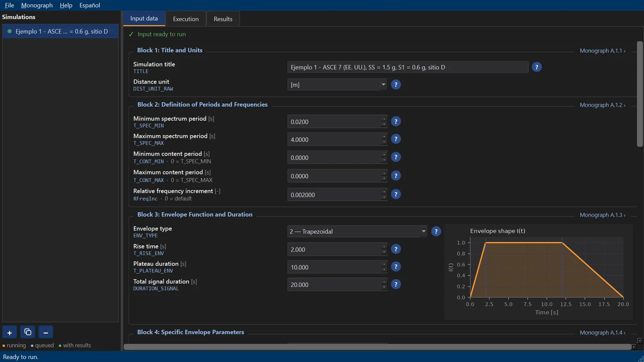Viewport: 644px width, 362px height.
Task: Click the Maximum spectrum period value 4.0000
Action: pos(337,140)
